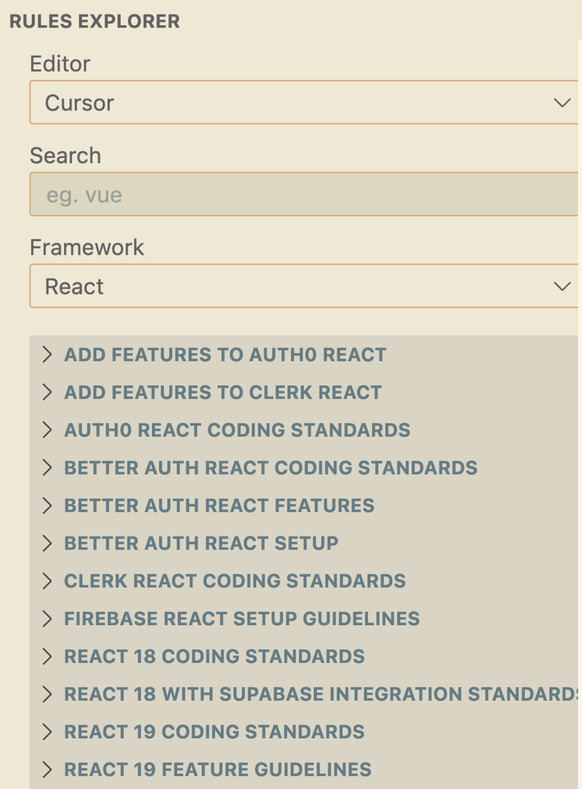Expand chevron beside Auth0 React Coding Standards
This screenshot has height=789, width=582.
47,430
